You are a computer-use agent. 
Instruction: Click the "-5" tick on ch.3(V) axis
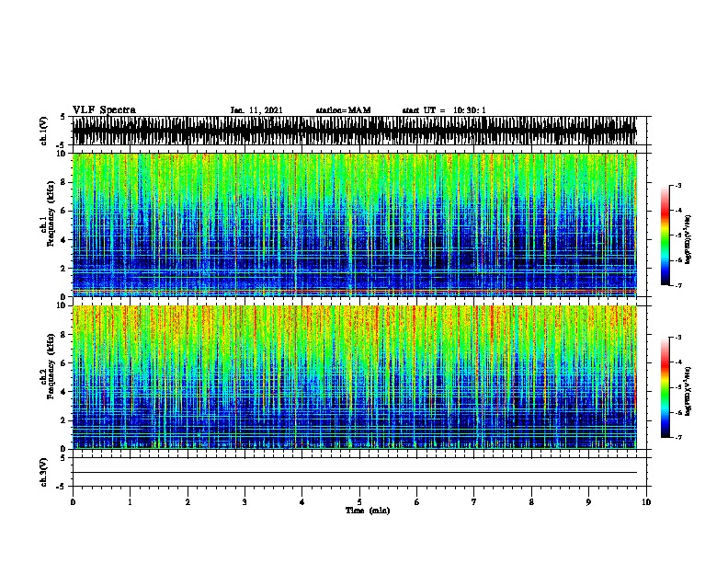(x=62, y=487)
